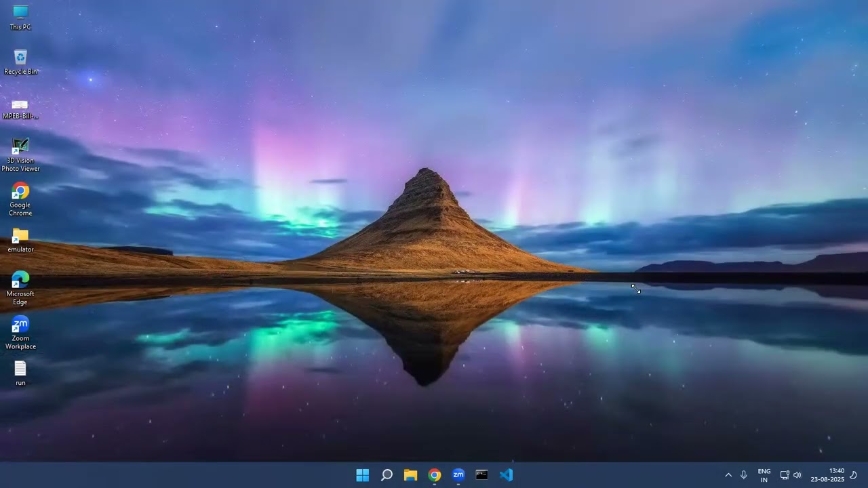Viewport: 868px width, 488px height.
Task: Show hidden system tray icons
Action: (728, 475)
